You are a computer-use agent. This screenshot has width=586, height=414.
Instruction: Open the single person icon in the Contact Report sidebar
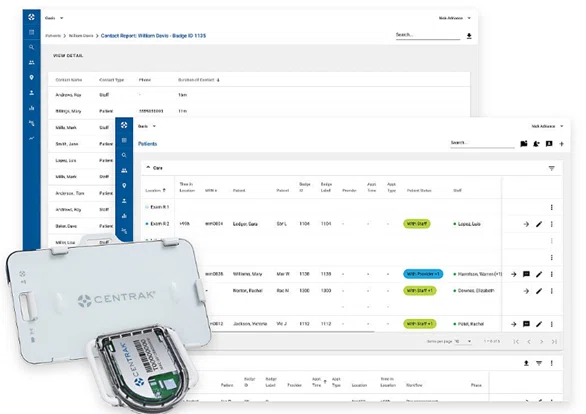click(31, 92)
